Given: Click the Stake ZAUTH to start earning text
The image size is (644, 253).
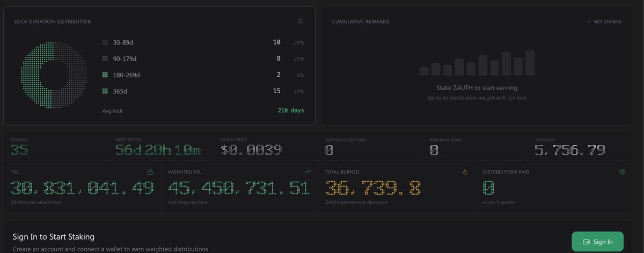Looking at the screenshot, I should tap(477, 87).
